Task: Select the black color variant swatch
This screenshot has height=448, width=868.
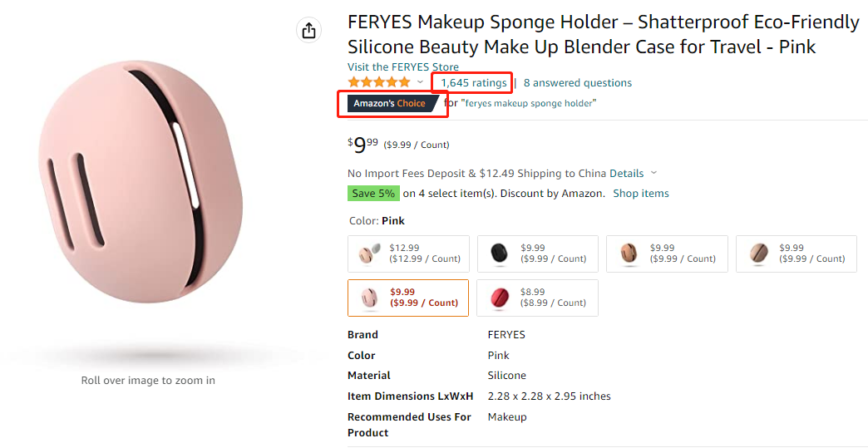Action: [x=538, y=254]
